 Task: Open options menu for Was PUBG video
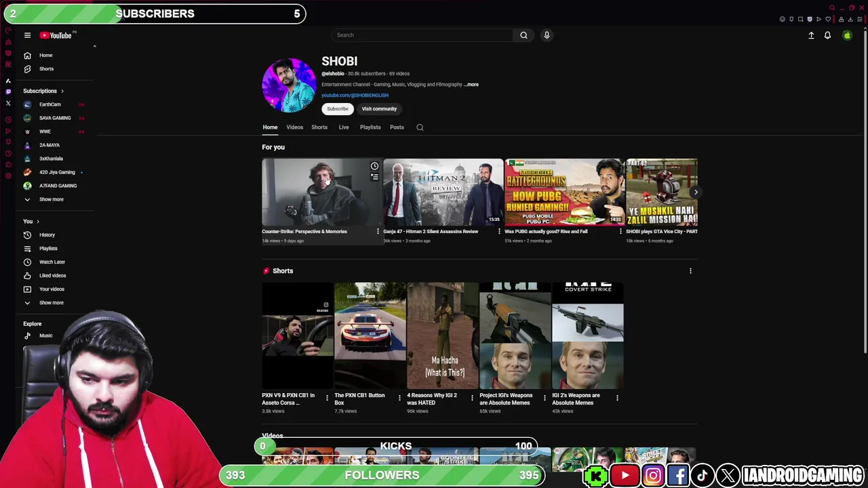pyautogui.click(x=620, y=232)
